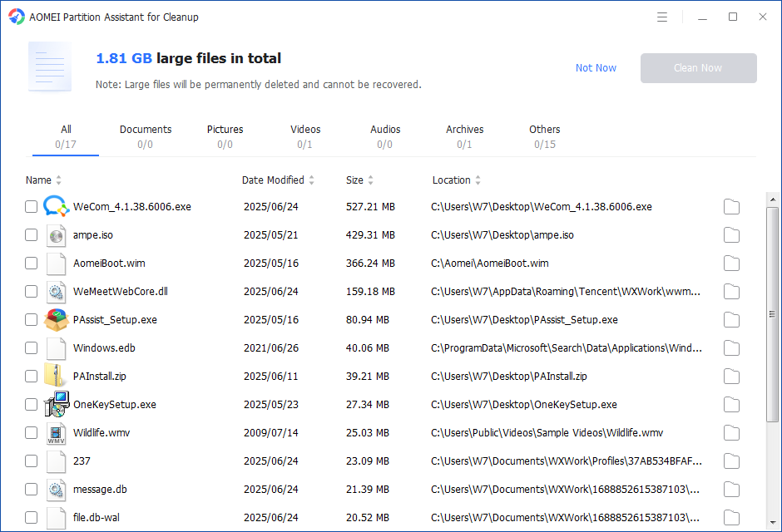Open folder location for file 237
The width and height of the screenshot is (782, 532).
[x=731, y=461]
